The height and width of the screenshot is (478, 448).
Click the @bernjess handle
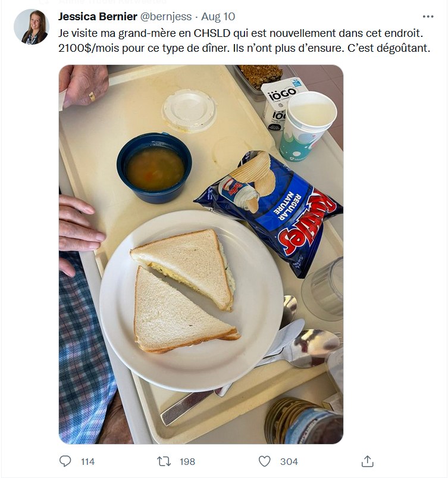[166, 17]
